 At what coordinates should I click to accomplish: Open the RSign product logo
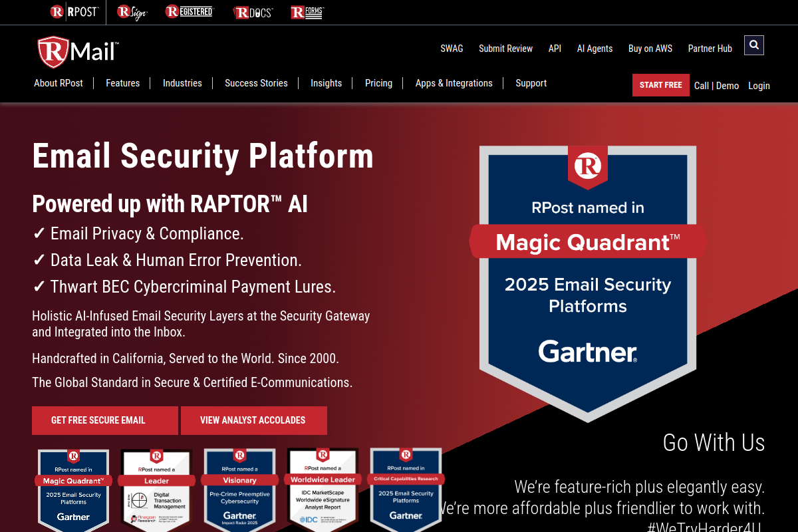pos(132,12)
